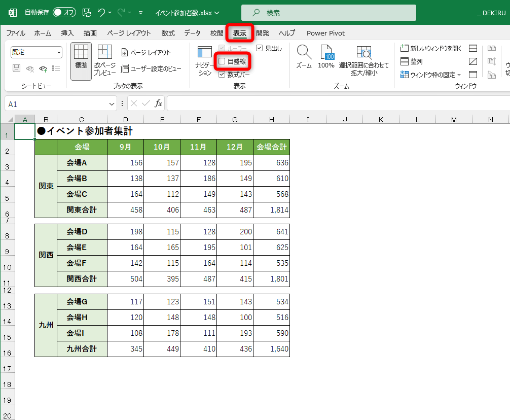Viewport: 510px width, 420px height.
Task: Uncheck the 見出し headings checkbox
Action: [x=260, y=48]
